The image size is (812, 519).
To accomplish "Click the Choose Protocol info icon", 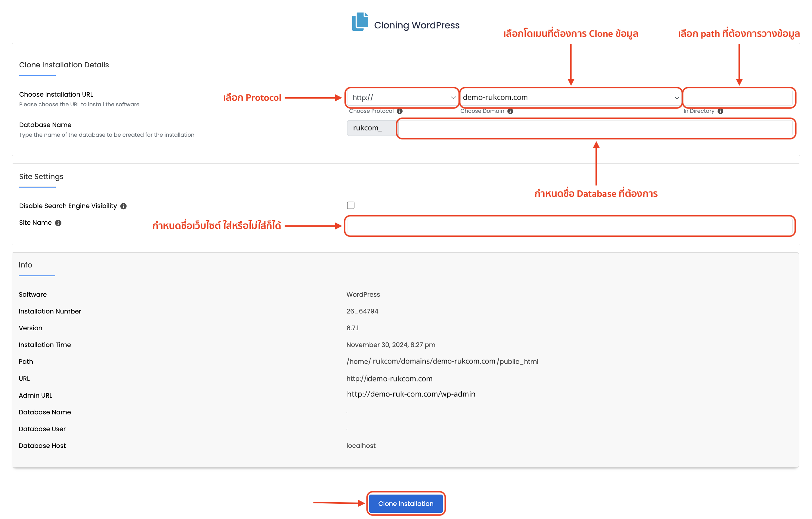I will pos(399,111).
